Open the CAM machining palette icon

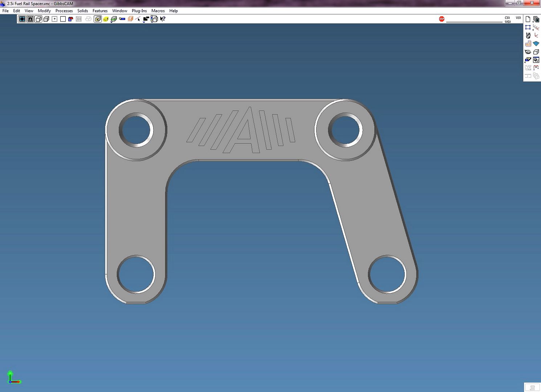528,44
